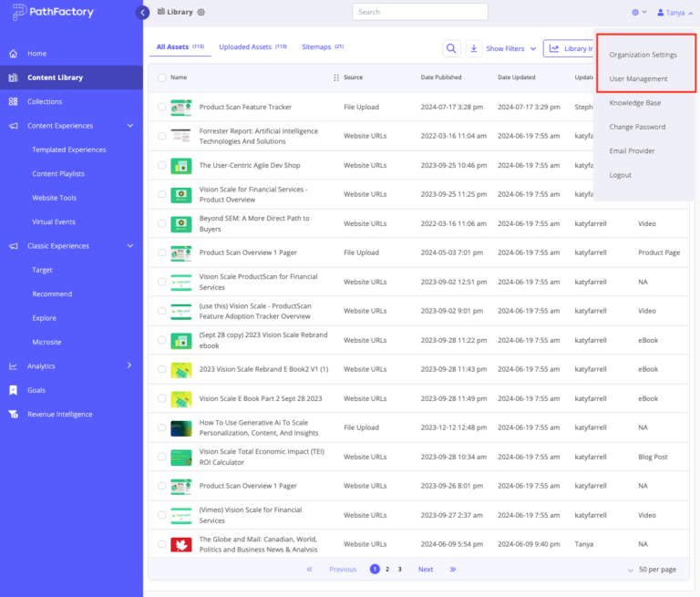The image size is (700, 597).
Task: Click the Library Insights button
Action: coord(569,48)
